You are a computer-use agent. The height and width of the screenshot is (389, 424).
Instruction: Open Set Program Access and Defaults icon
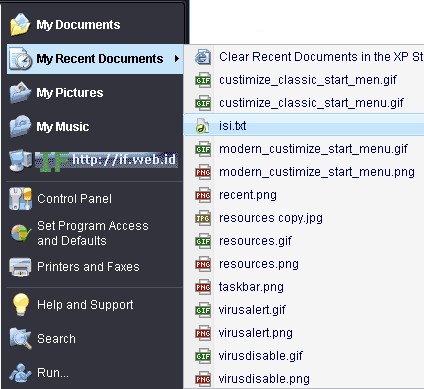(x=20, y=233)
